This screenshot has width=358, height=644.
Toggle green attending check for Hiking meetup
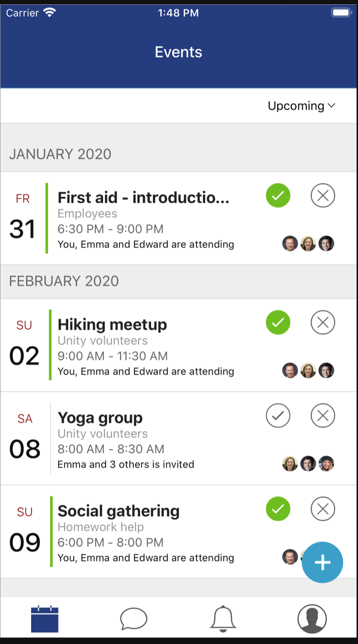pos(278,322)
